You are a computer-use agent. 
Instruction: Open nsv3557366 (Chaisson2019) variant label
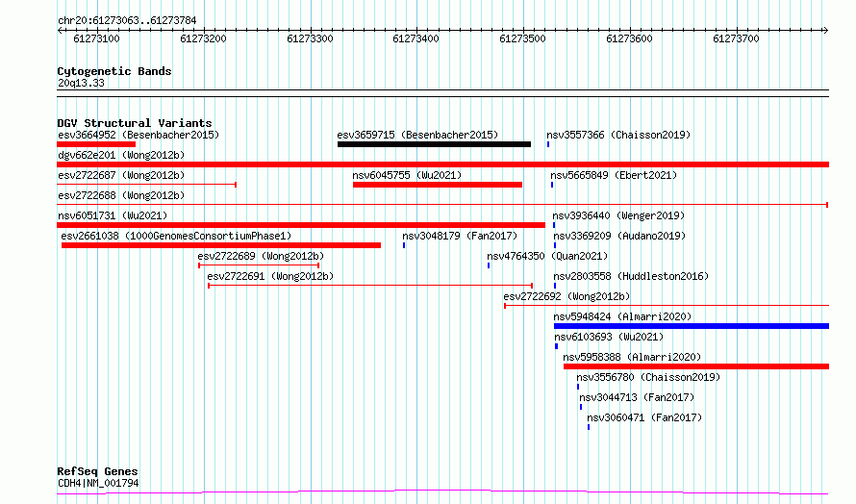click(x=618, y=135)
